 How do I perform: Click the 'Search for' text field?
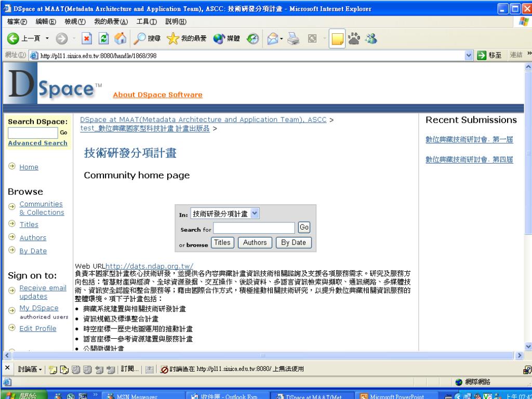(x=254, y=228)
